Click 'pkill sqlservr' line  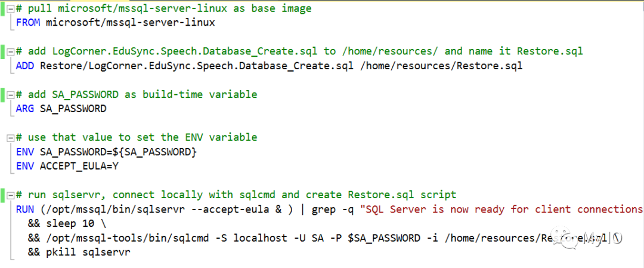(x=88, y=252)
